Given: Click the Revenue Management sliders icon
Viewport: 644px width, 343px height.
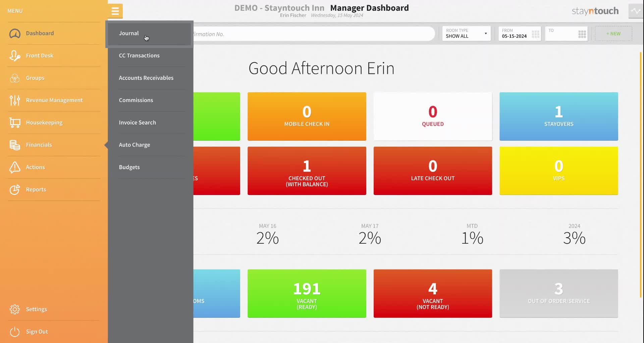Looking at the screenshot, I should pos(15,100).
